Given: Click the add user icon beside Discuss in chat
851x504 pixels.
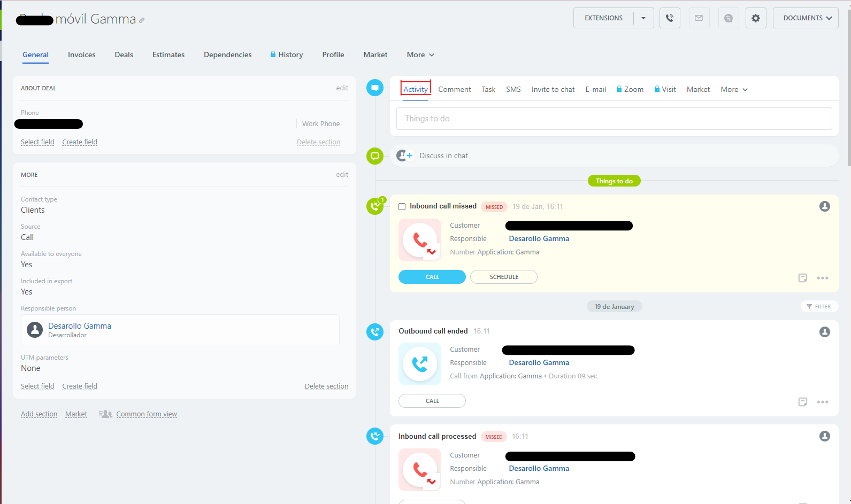Looking at the screenshot, I should click(x=405, y=156).
